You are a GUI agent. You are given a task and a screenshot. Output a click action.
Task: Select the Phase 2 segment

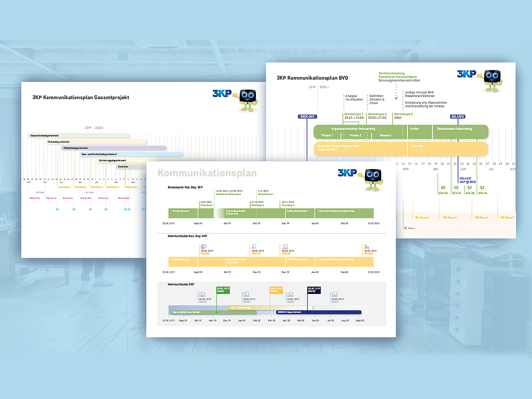[x=355, y=135]
